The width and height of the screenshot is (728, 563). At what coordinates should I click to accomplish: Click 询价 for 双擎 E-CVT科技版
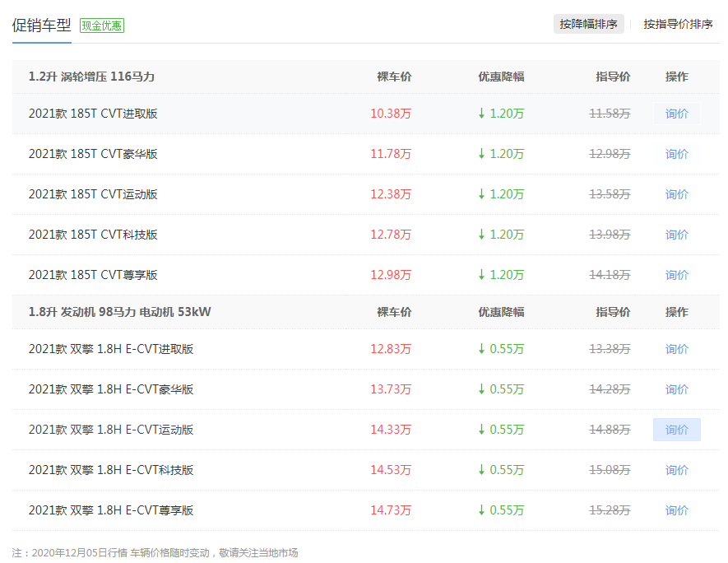click(676, 470)
